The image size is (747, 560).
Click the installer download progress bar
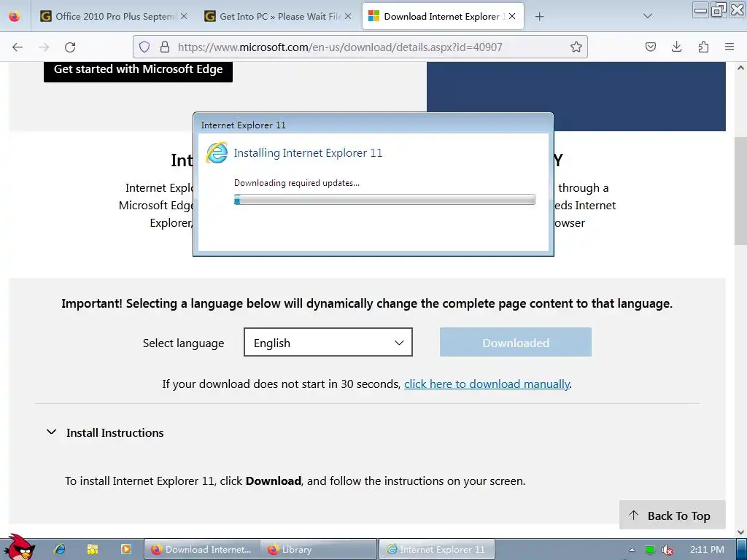pyautogui.click(x=384, y=200)
